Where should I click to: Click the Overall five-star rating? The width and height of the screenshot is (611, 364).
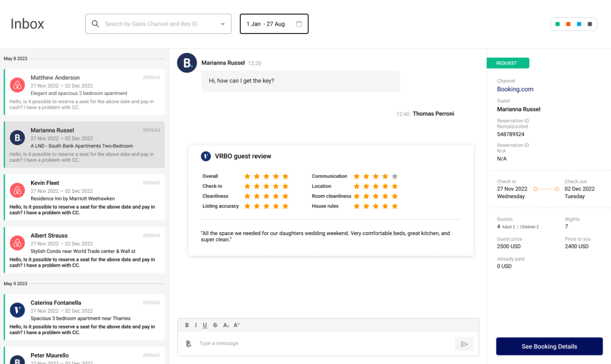(x=266, y=176)
